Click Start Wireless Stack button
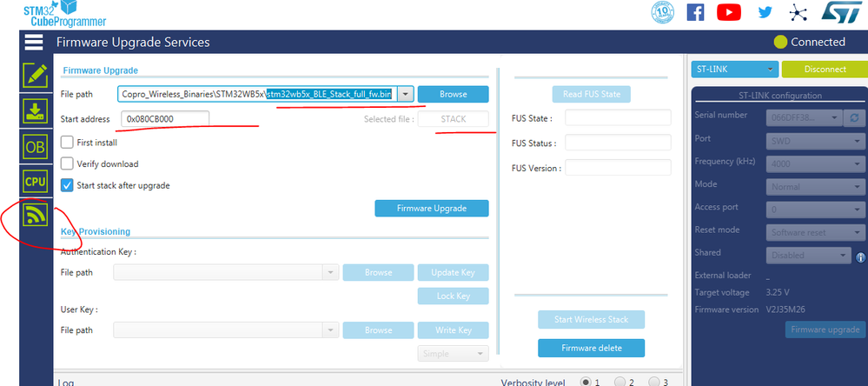The image size is (868, 386). point(591,320)
